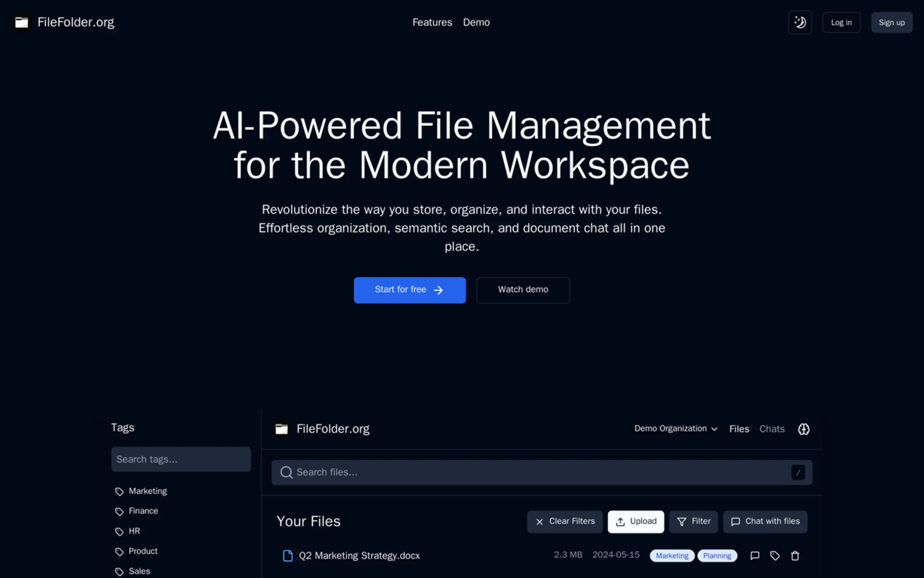Viewport: 924px width, 578px height.
Task: Click the folder logo in demo header
Action: (x=282, y=429)
